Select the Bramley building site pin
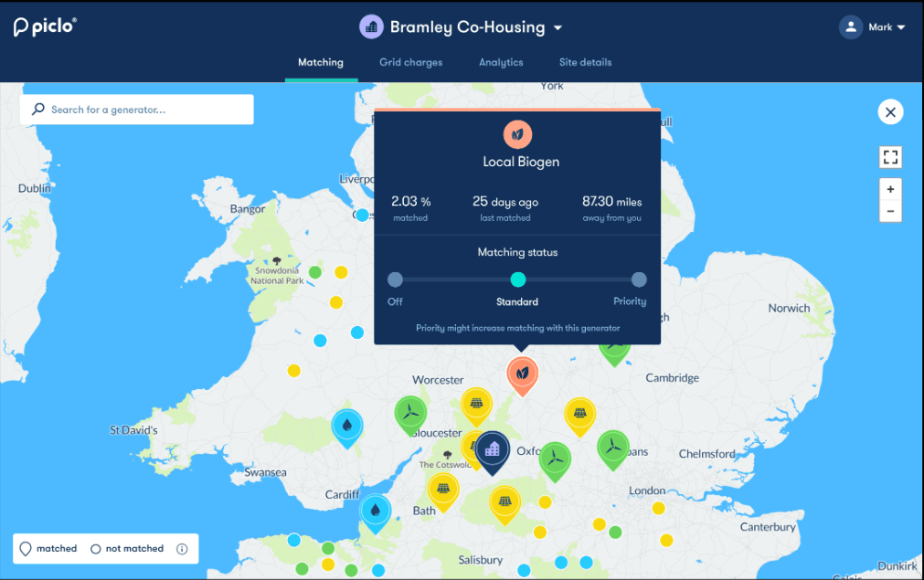 492,453
